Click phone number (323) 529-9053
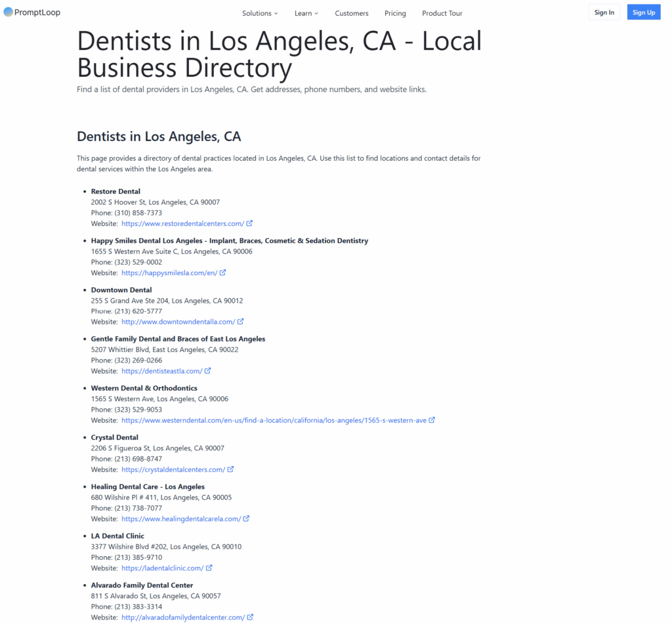Image resolution: width=672 pixels, height=623 pixels. pyautogui.click(x=138, y=410)
